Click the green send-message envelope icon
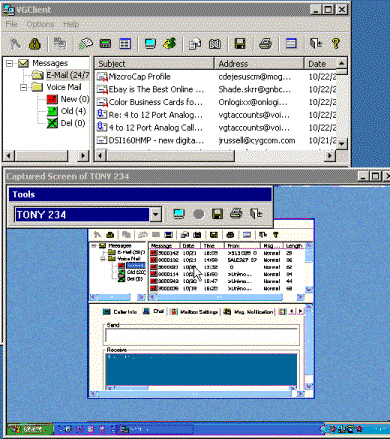The image size is (390, 439). coord(85,44)
